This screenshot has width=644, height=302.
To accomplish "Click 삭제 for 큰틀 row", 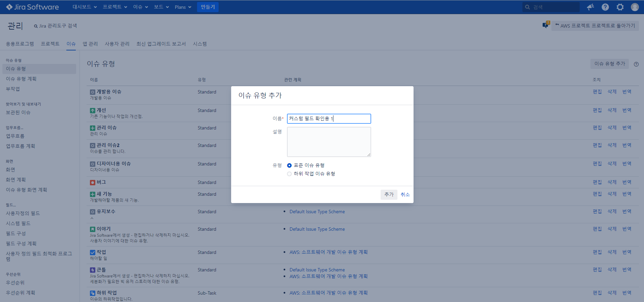I will [612, 270].
